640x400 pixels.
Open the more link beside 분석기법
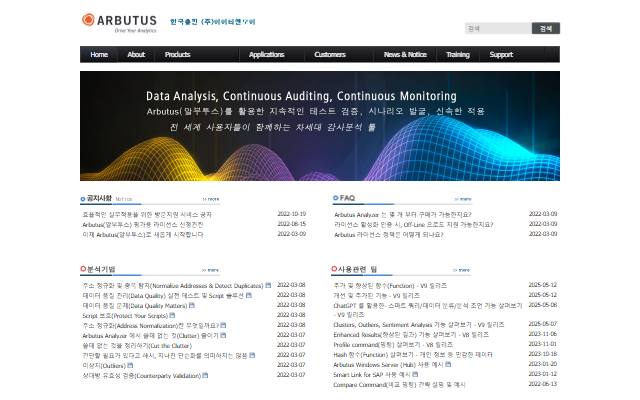210,270
